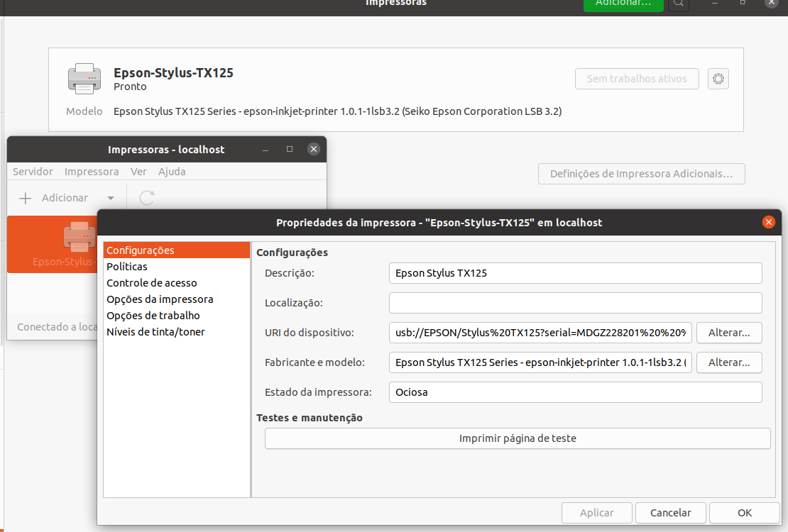The height and width of the screenshot is (532, 788).
Task: Click the gear settings icon for Epson-Stylus-TX125
Action: 718,79
